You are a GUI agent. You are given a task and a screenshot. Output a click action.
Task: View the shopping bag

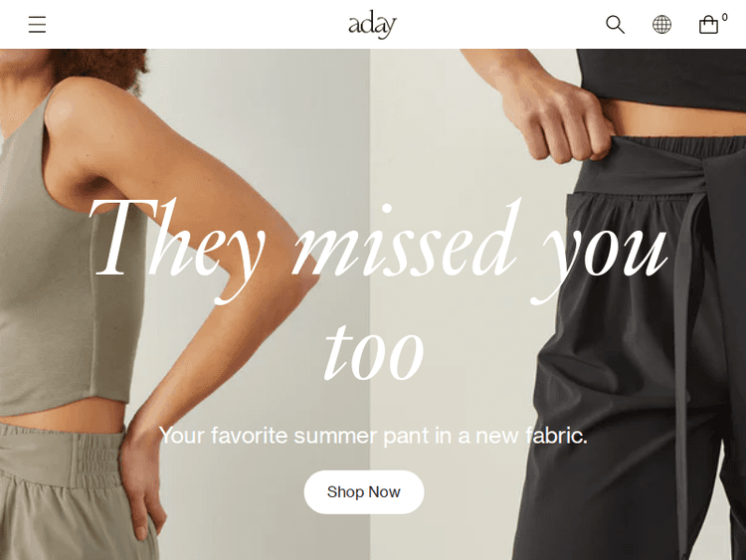coord(708,25)
